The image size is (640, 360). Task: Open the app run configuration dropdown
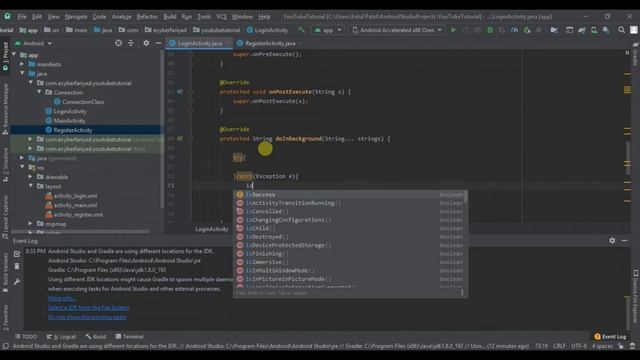[328, 30]
